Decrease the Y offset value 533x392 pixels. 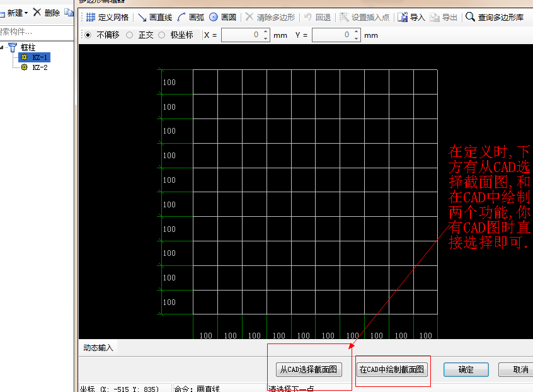(356, 38)
